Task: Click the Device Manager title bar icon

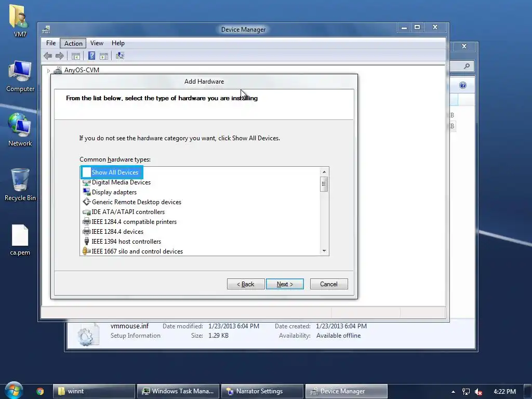Action: point(46,30)
